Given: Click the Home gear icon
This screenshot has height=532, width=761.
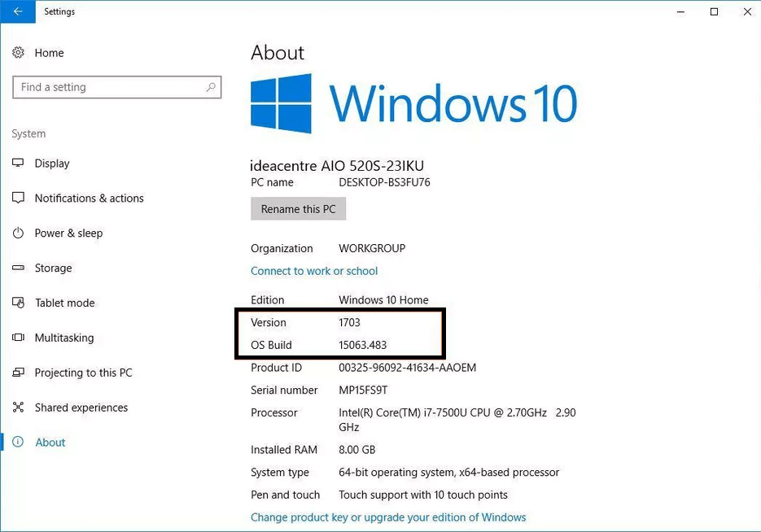Looking at the screenshot, I should [x=18, y=52].
